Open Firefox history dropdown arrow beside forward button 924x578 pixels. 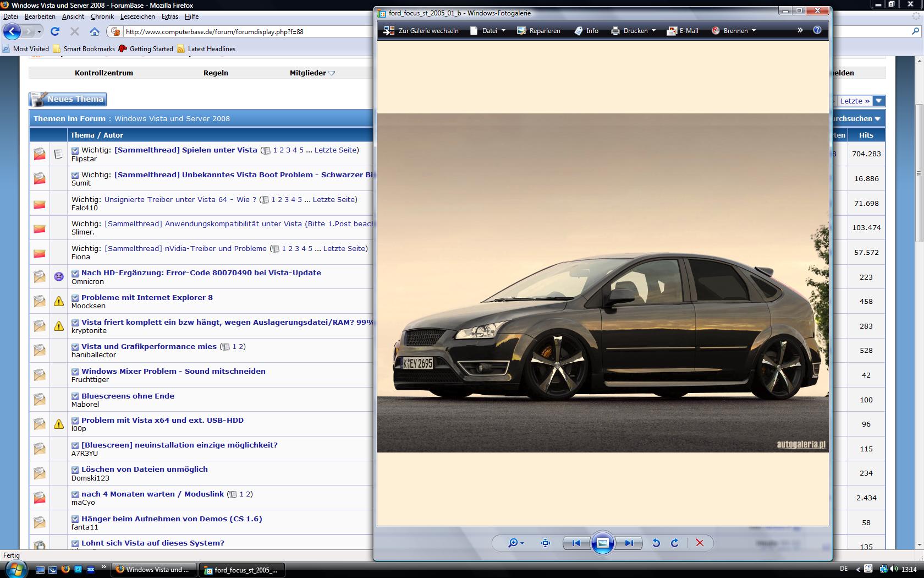click(39, 31)
